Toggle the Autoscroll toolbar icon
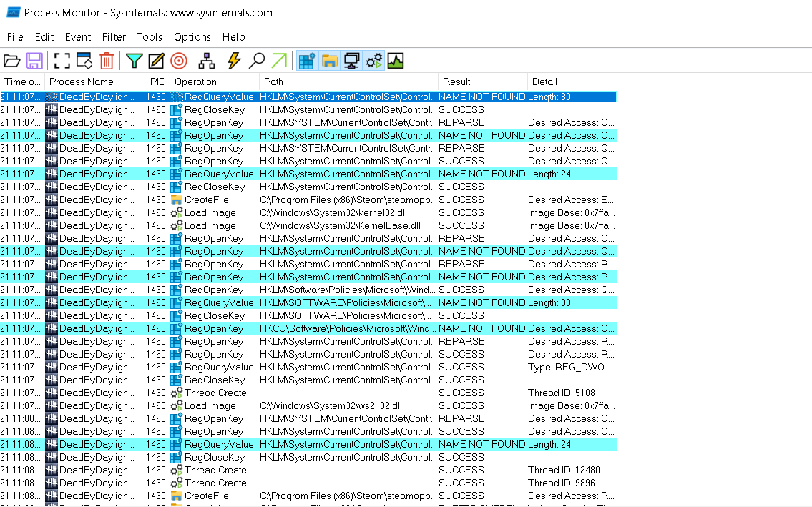This screenshot has width=812, height=507. [84, 61]
